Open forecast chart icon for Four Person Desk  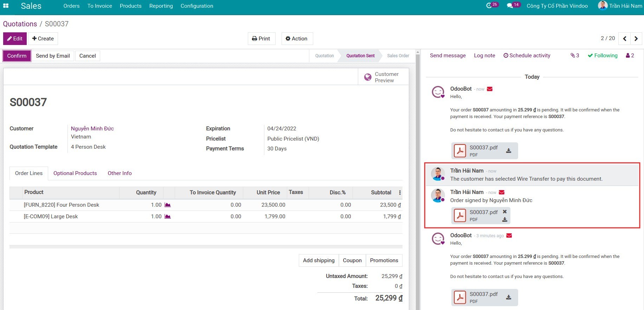pyautogui.click(x=168, y=205)
